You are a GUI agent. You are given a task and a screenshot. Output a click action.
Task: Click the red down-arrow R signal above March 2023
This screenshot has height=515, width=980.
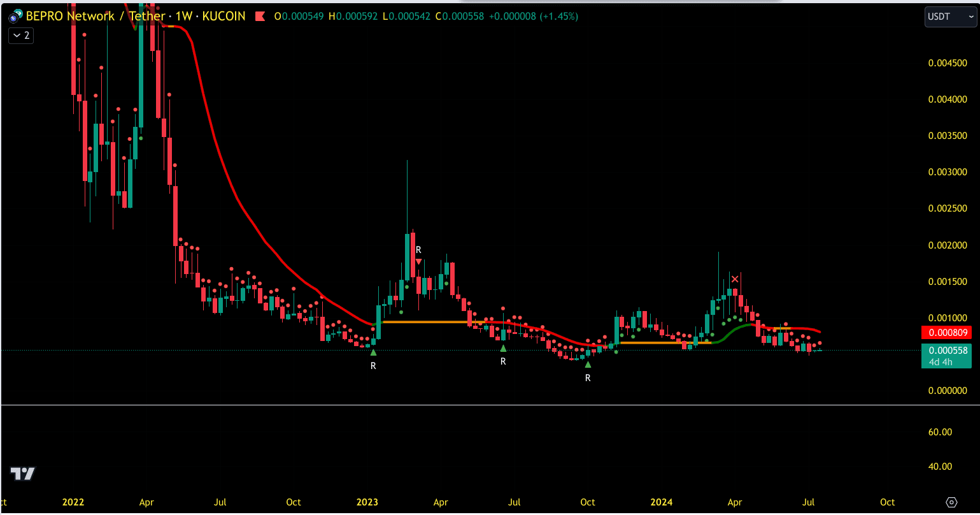tap(418, 261)
